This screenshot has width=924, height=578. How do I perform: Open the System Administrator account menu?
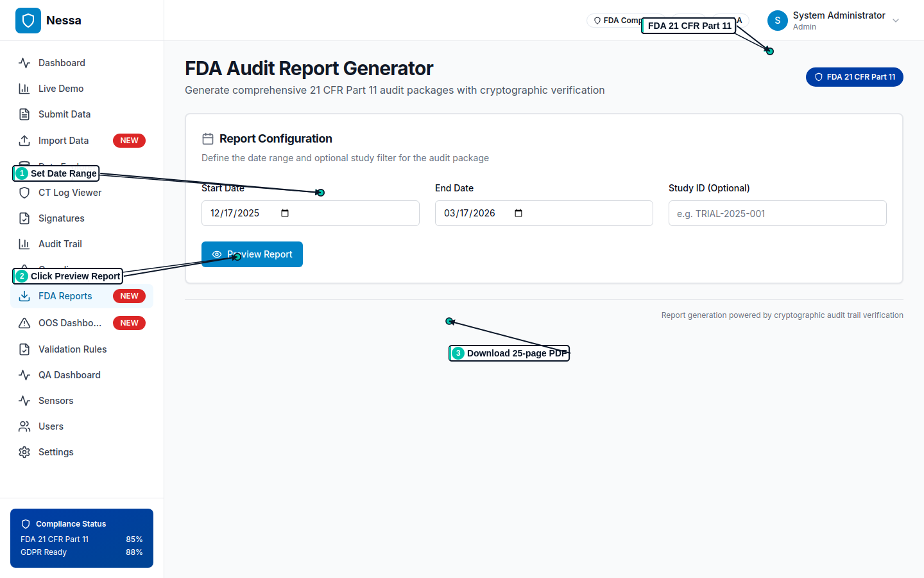tap(834, 20)
